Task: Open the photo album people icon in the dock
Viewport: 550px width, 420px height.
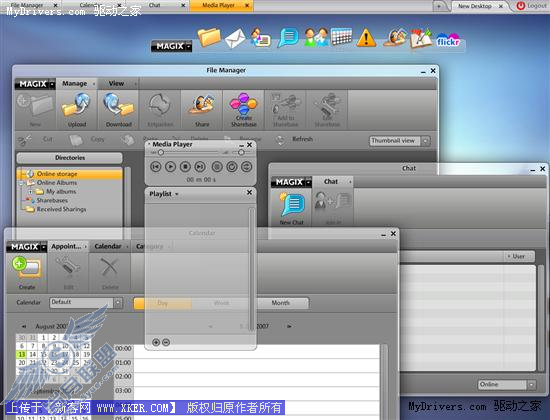Action: [395, 37]
